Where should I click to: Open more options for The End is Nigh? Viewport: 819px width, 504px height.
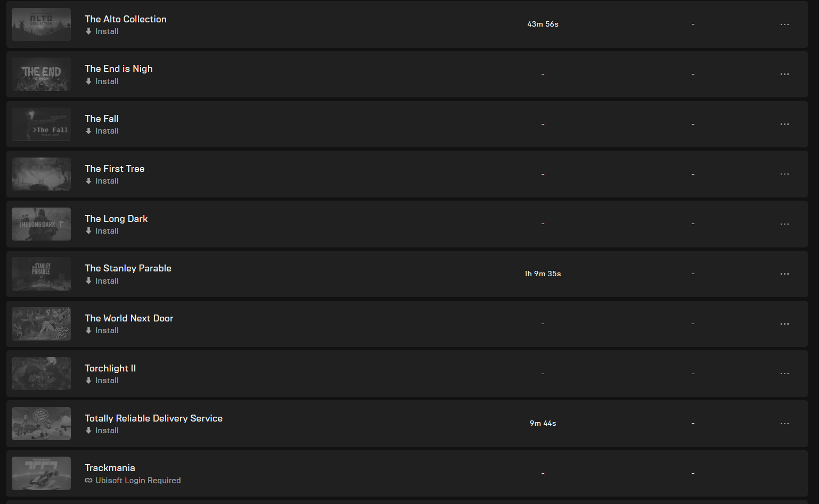click(x=784, y=75)
